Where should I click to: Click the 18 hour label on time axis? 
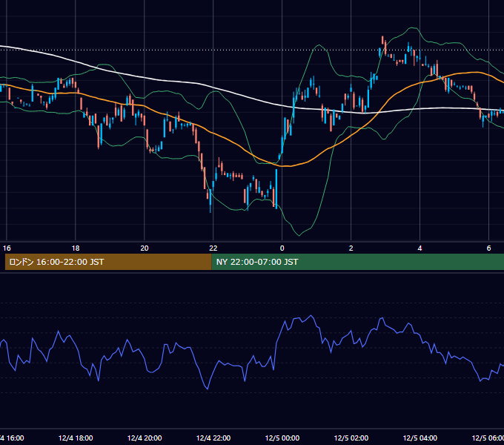point(76,248)
